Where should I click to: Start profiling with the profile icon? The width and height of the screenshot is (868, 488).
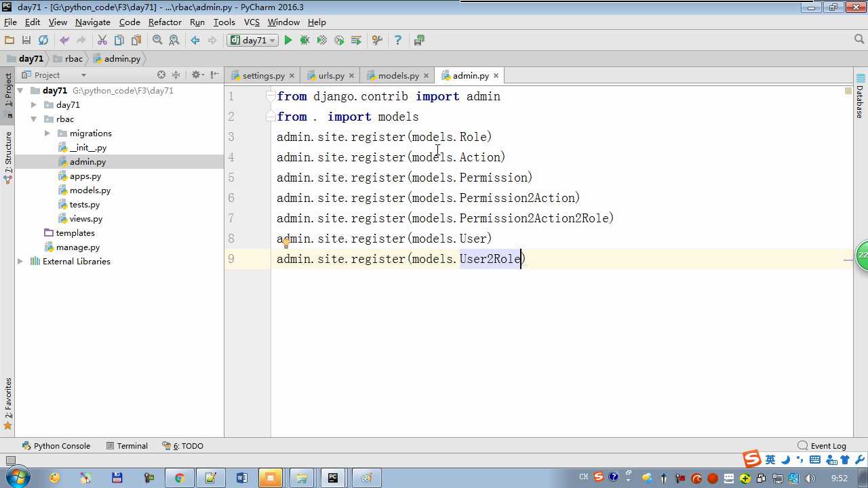tap(339, 41)
